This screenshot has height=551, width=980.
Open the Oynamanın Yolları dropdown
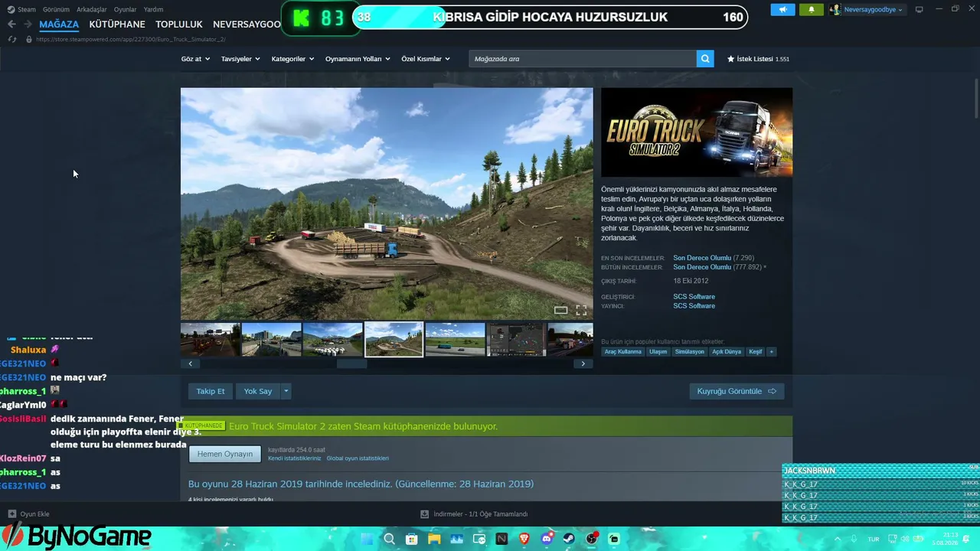(358, 59)
